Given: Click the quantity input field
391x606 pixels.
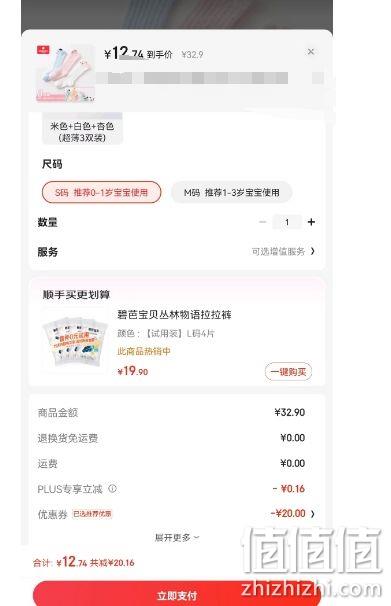Looking at the screenshot, I should 287,222.
